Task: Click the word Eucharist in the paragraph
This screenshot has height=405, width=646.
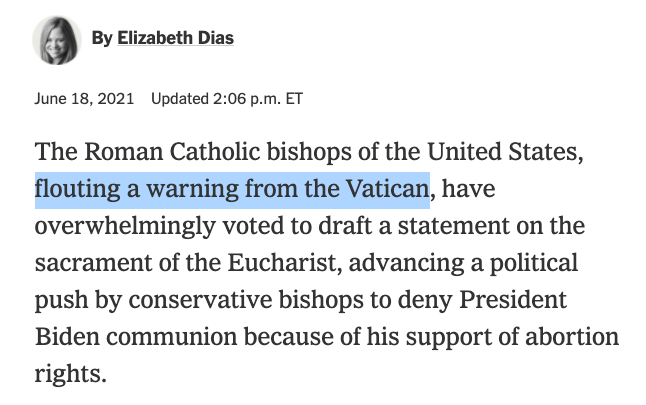Action: tap(285, 263)
